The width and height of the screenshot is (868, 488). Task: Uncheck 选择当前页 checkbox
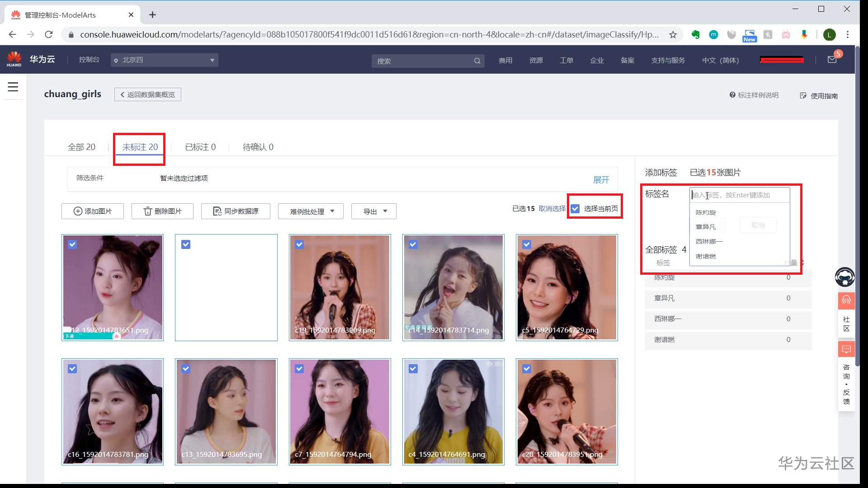tap(575, 209)
